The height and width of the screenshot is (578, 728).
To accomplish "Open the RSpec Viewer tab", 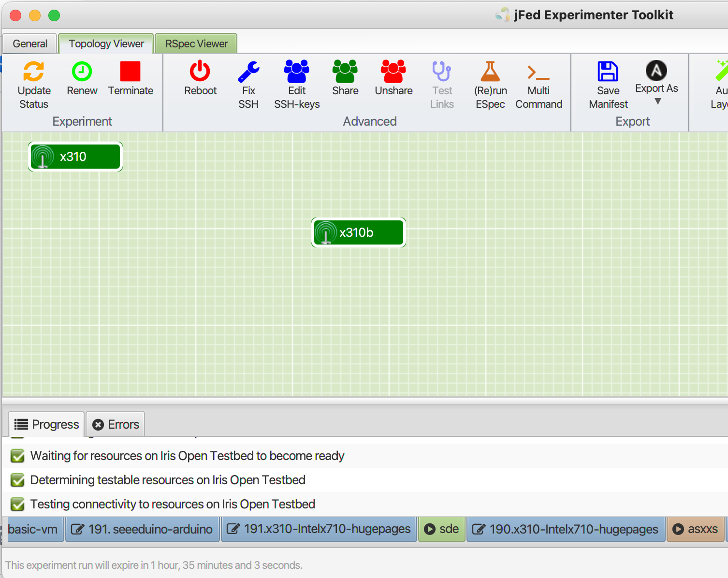I will [x=196, y=44].
